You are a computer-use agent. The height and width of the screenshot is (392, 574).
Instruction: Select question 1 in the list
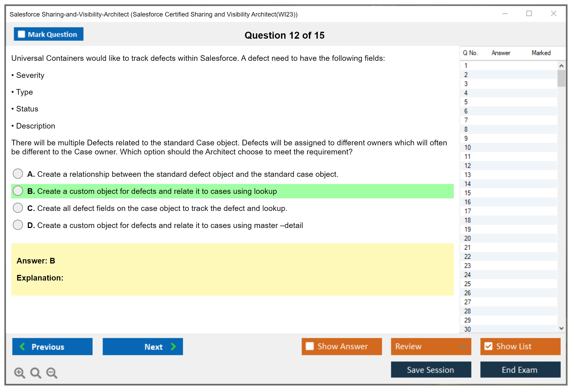tap(466, 66)
